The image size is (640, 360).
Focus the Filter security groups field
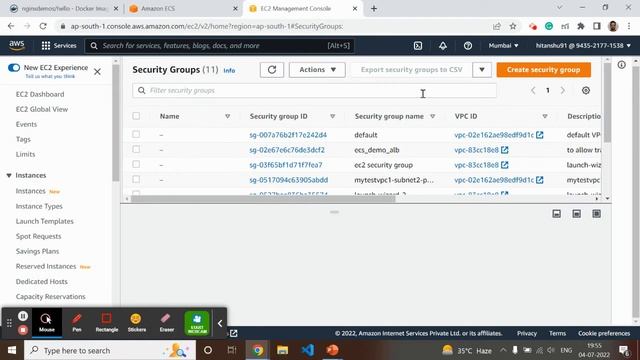(314, 91)
